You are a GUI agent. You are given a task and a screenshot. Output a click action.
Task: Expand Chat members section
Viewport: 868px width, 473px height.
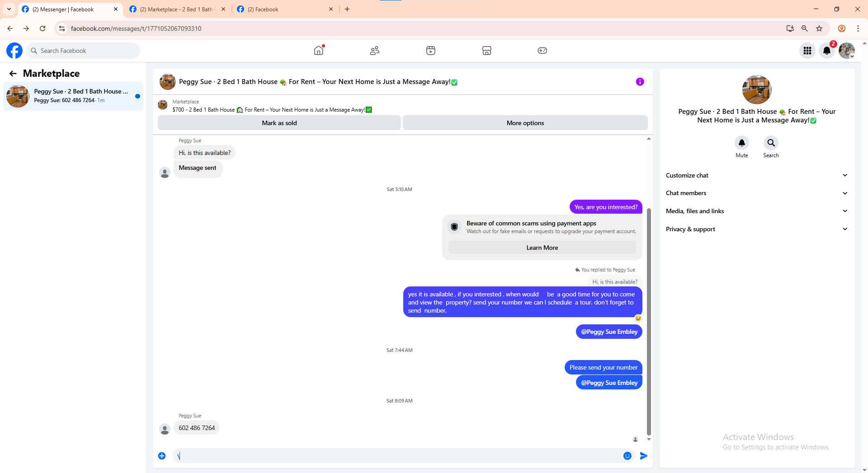click(757, 193)
